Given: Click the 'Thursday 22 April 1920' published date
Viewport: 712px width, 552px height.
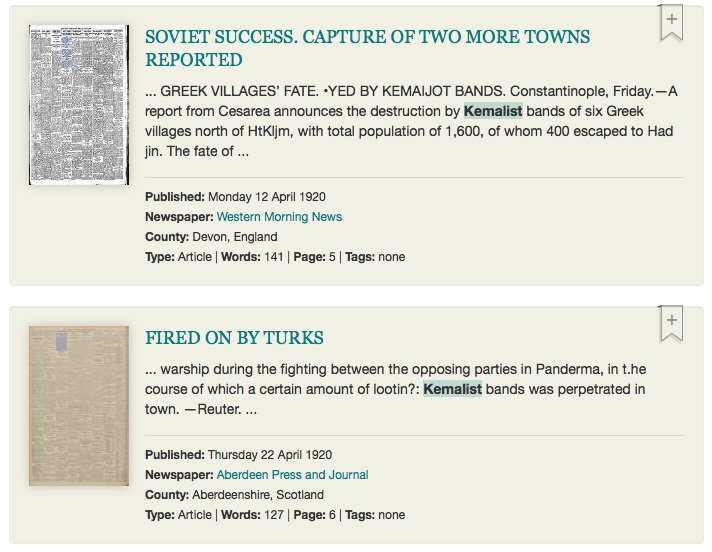Looking at the screenshot, I should tap(269, 455).
